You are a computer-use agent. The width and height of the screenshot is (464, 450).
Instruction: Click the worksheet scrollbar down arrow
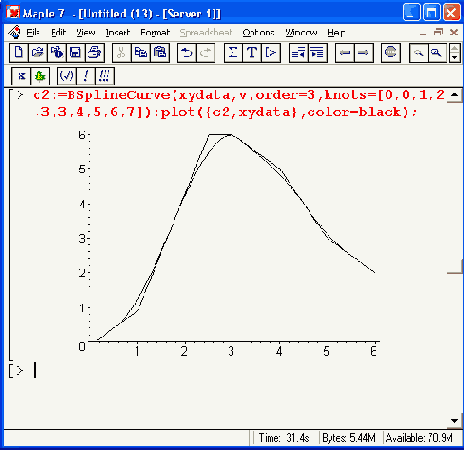click(454, 421)
